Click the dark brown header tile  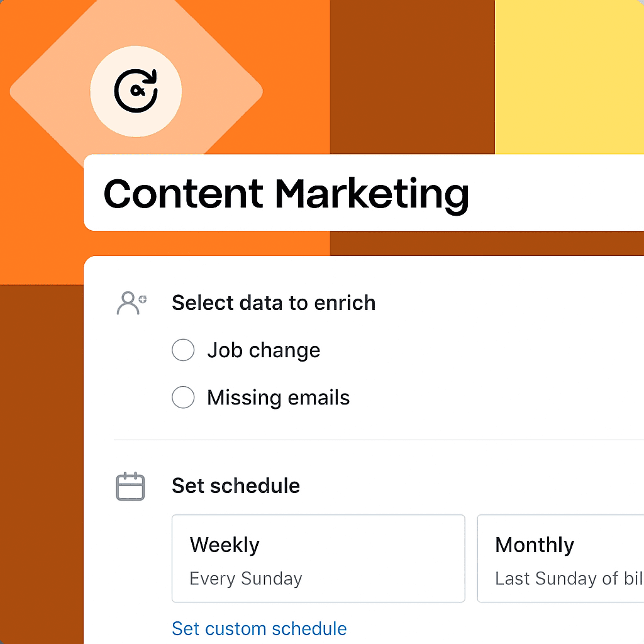[412, 75]
